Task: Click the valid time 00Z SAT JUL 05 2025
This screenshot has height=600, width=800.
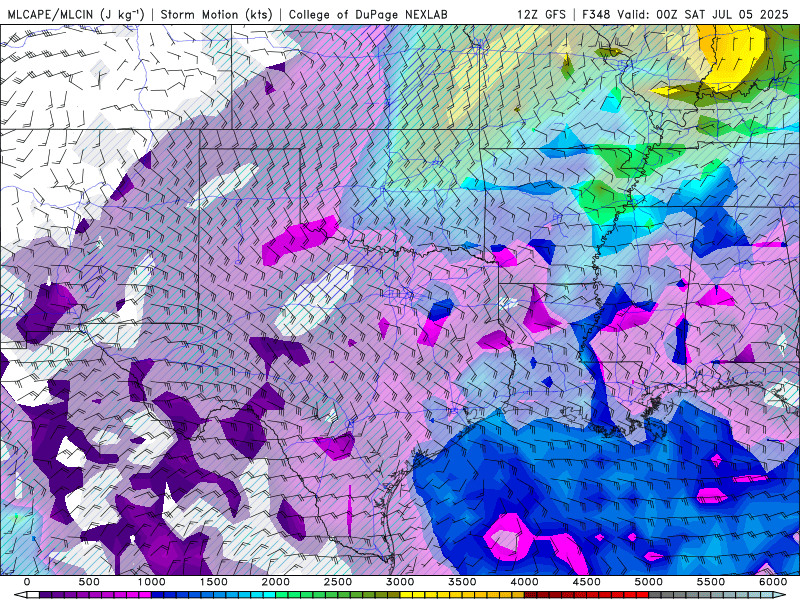Action: (722, 14)
